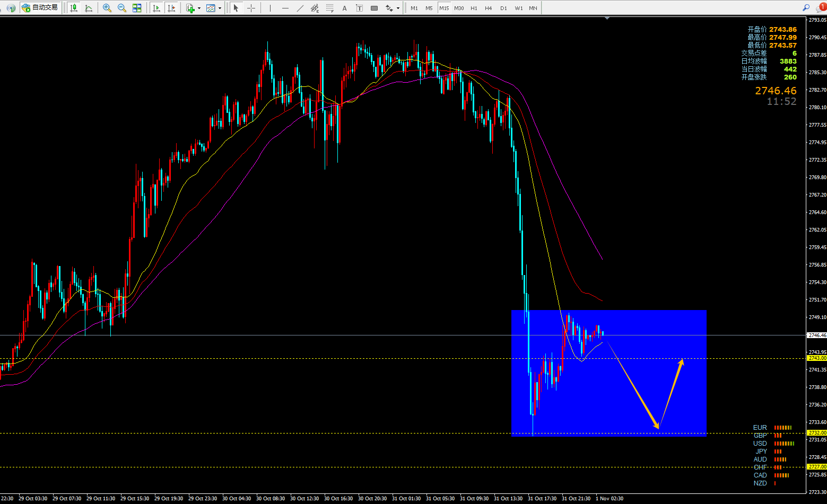Click the 2732.00 price level tag

tap(817, 433)
